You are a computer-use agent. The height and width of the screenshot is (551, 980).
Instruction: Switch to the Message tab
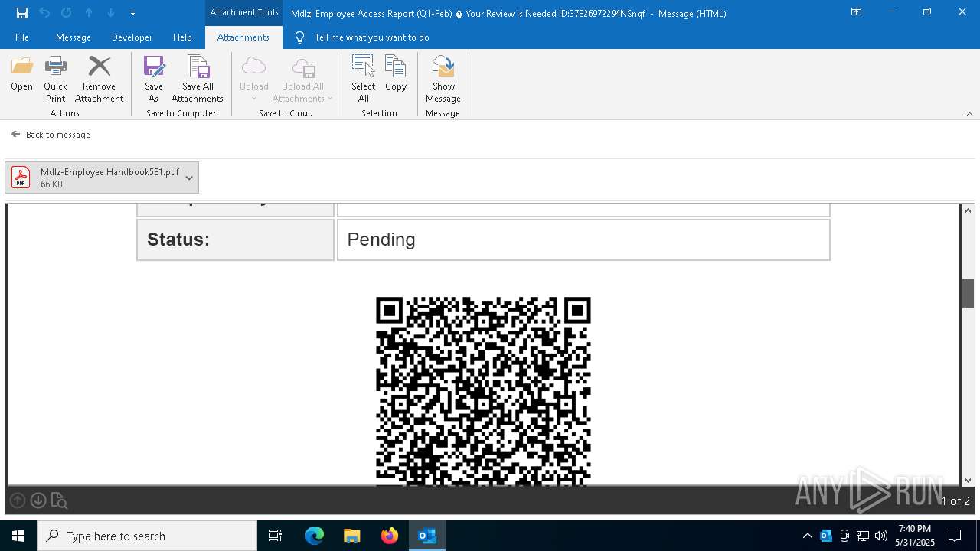pyautogui.click(x=73, y=37)
